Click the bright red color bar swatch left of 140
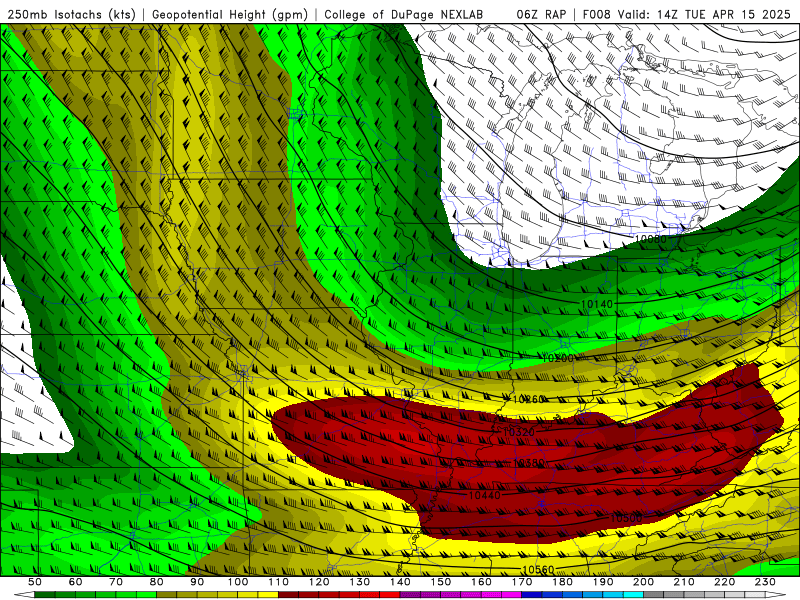800x600 pixels. [x=390, y=594]
